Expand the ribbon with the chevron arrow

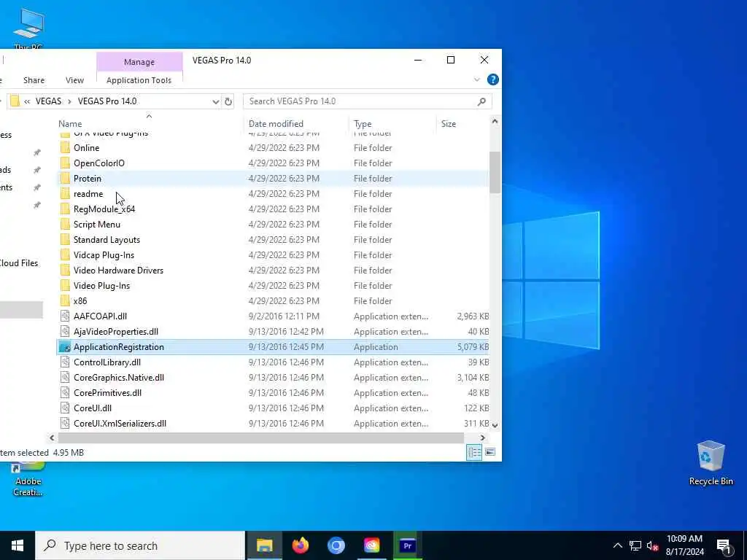(477, 79)
